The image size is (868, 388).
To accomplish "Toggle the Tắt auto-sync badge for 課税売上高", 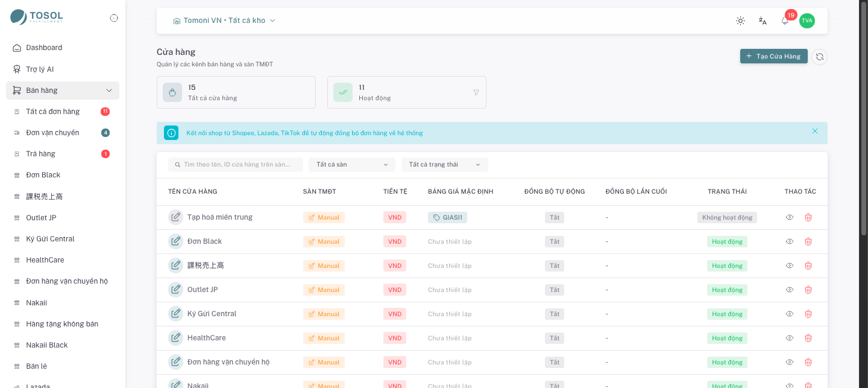I will coord(555,266).
